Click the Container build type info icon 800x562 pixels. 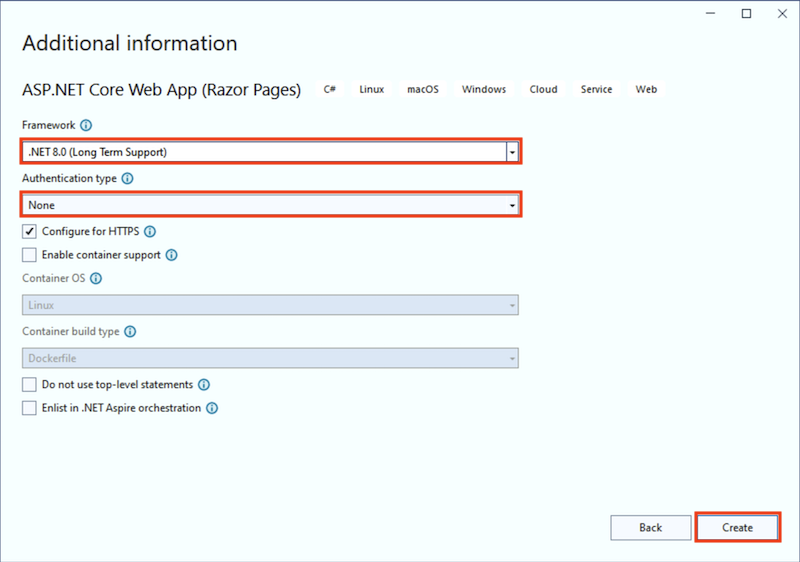pyautogui.click(x=130, y=332)
